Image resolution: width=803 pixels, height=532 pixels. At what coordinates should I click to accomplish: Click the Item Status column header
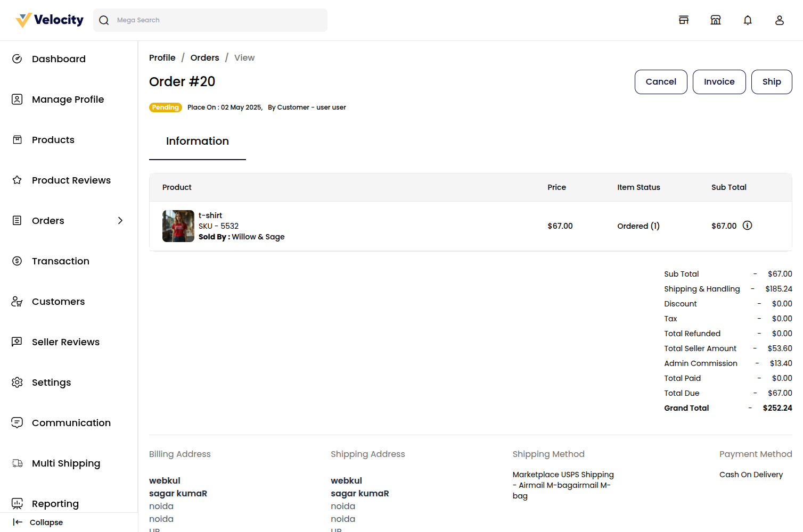(x=638, y=187)
